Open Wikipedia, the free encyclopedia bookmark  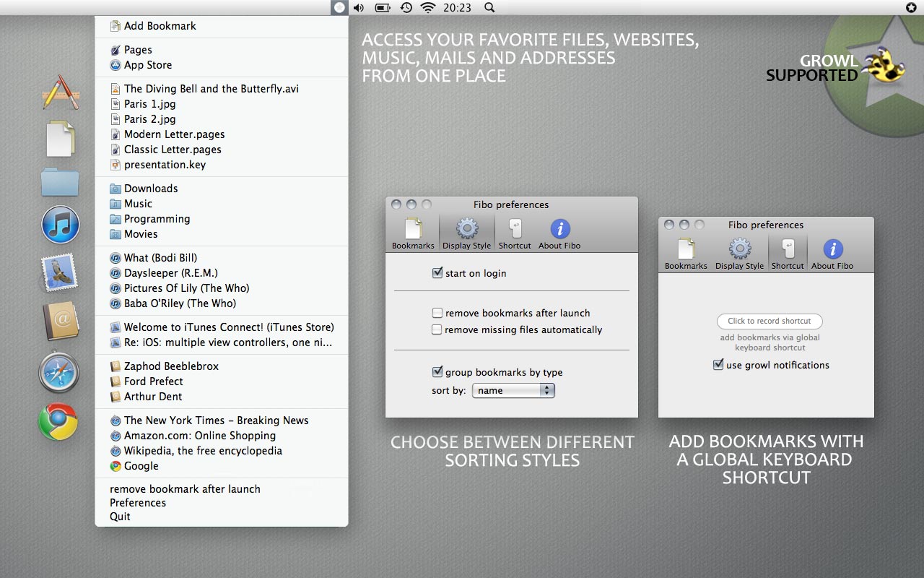coord(222,451)
